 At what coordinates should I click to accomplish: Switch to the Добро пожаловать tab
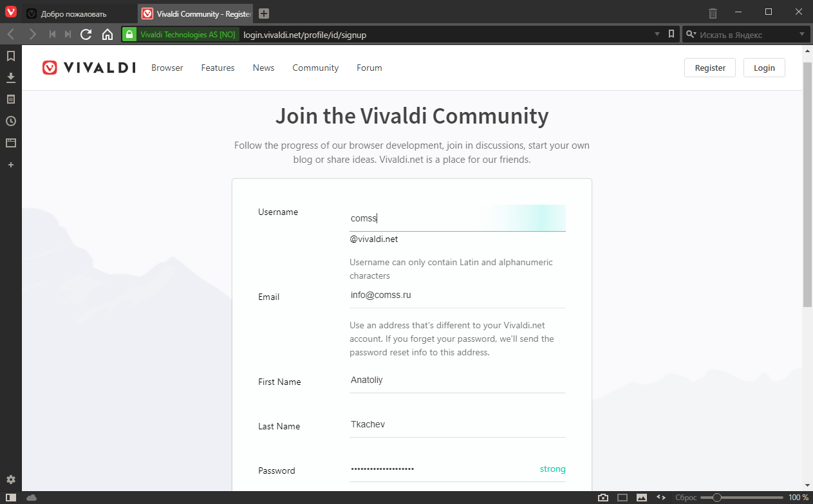point(80,14)
